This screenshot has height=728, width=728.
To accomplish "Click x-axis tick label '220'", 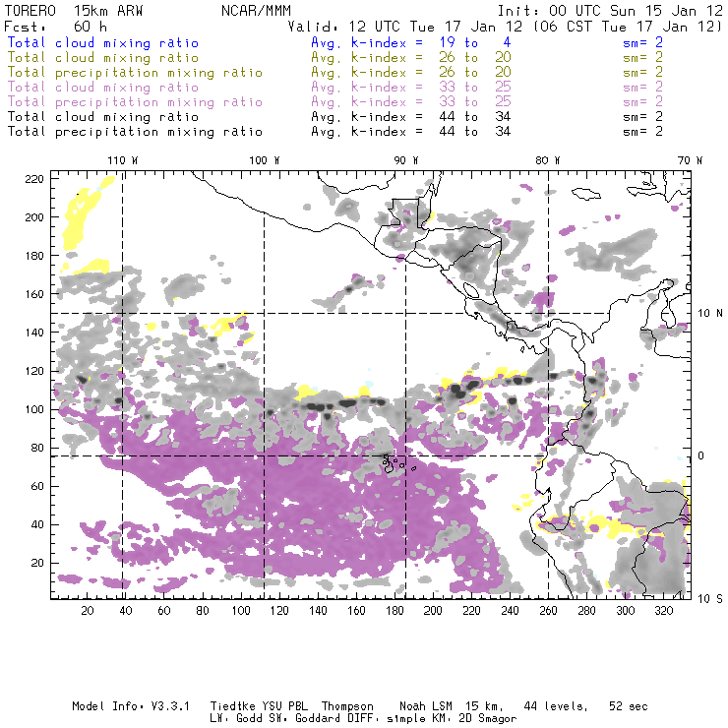I will 471,611.
